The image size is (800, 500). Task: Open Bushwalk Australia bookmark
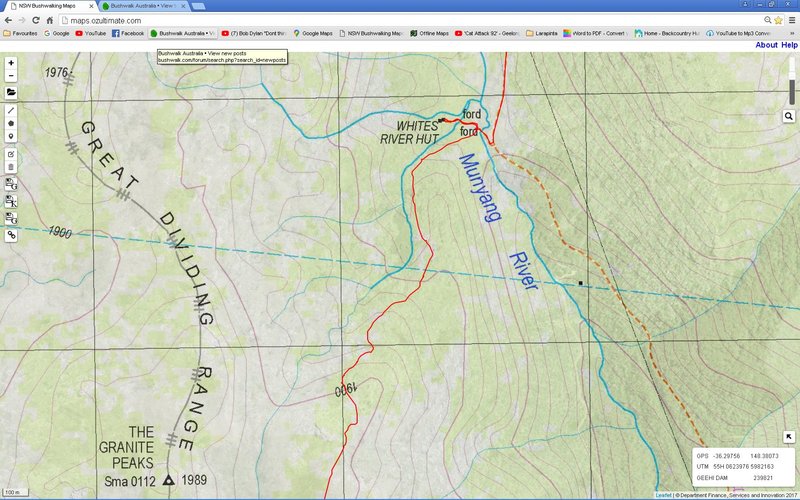coord(183,33)
